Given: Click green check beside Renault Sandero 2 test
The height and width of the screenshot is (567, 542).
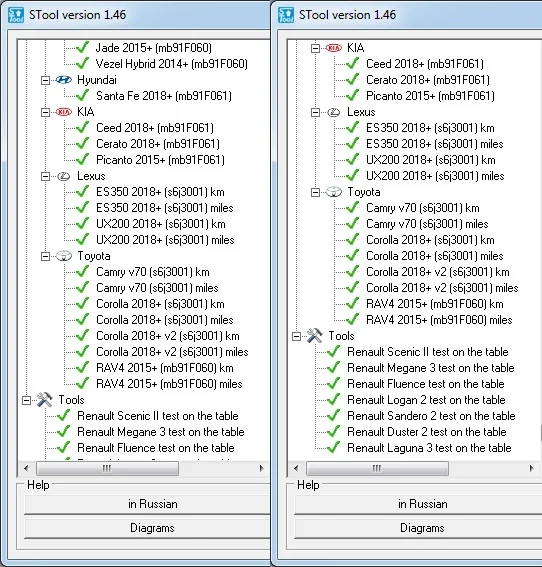Looking at the screenshot, I should 333,415.
